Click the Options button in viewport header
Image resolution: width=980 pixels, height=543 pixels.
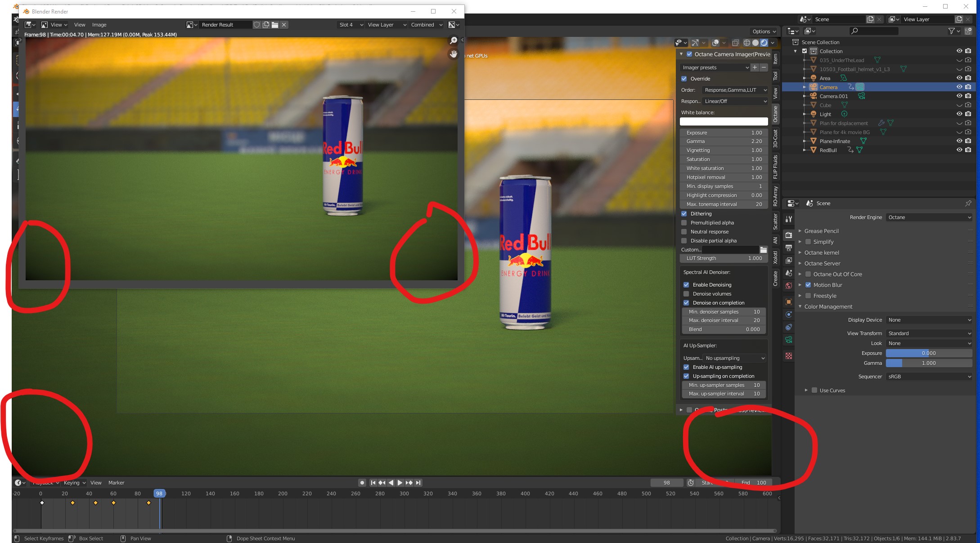[764, 31]
